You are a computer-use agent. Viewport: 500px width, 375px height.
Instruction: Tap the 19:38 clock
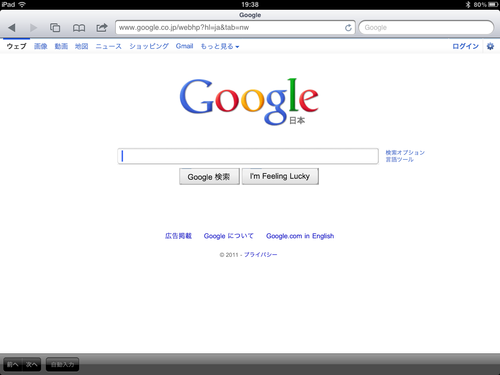pyautogui.click(x=250, y=5)
